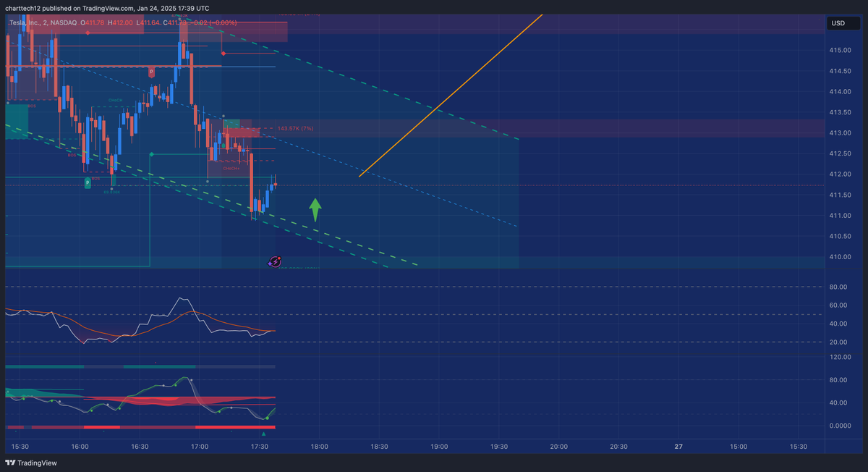Click the 414.50 price axis label

point(840,71)
